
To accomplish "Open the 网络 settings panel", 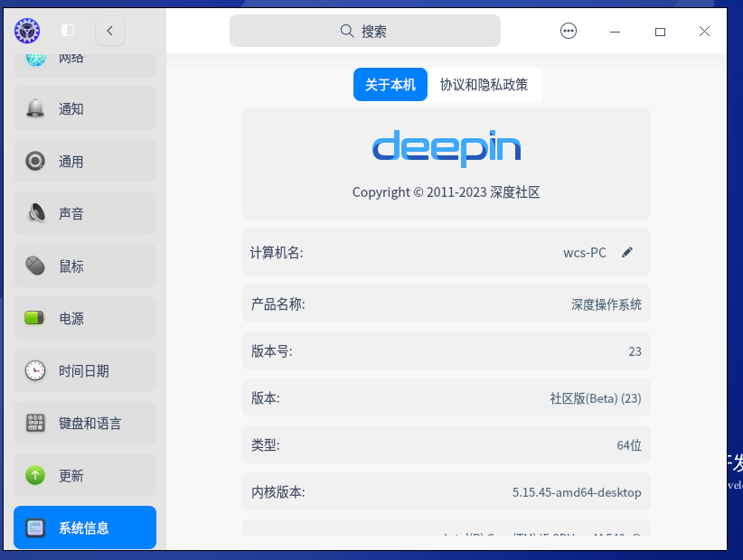I will tap(84, 56).
